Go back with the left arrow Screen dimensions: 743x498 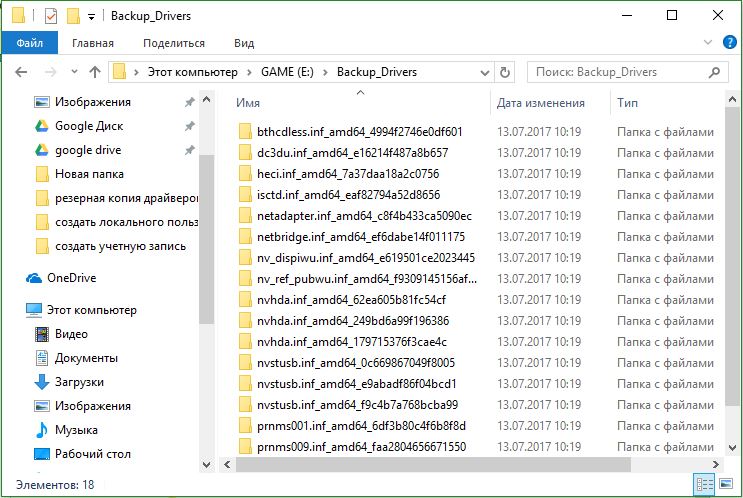pyautogui.click(x=21, y=72)
